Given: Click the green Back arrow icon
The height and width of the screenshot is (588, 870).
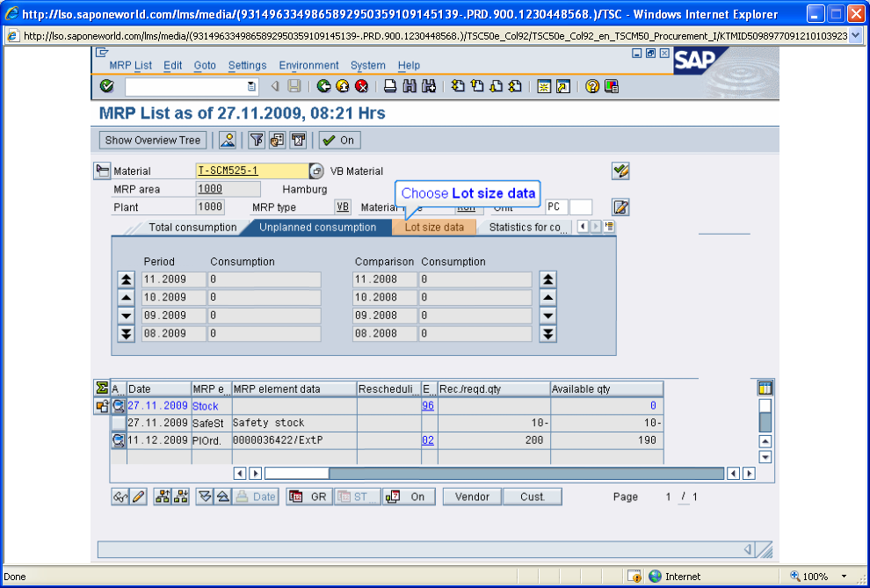Looking at the screenshot, I should pos(324,86).
